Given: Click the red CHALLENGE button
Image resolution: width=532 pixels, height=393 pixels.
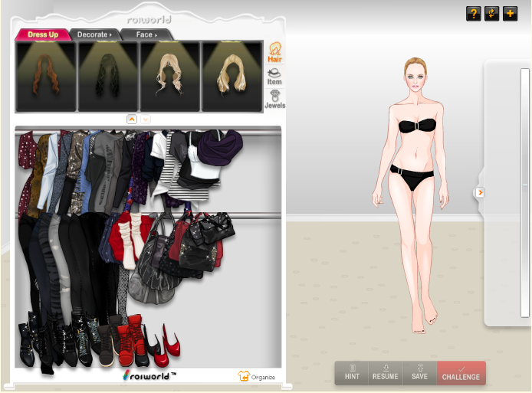Looking at the screenshot, I should coord(461,373).
